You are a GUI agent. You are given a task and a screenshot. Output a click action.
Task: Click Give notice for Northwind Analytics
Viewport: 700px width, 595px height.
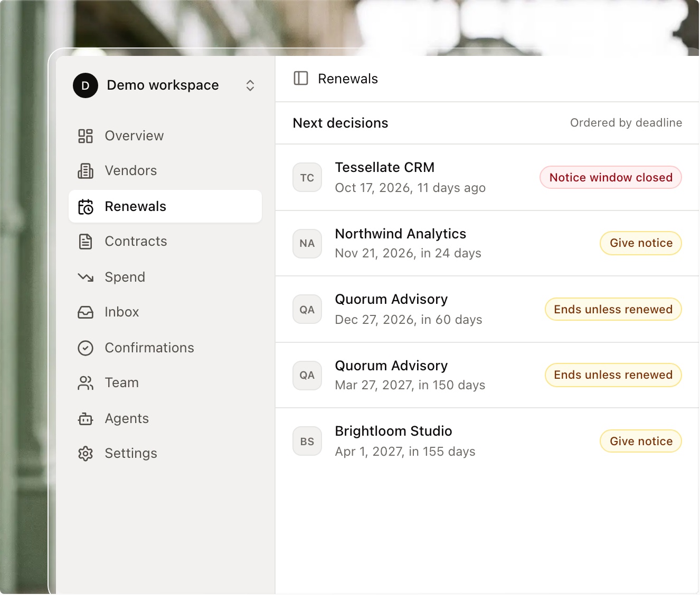click(641, 243)
